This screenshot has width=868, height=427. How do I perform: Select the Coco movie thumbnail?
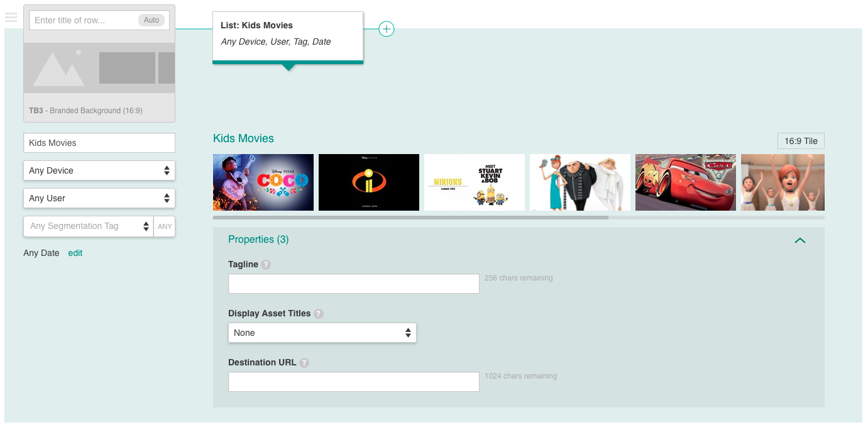point(263,182)
